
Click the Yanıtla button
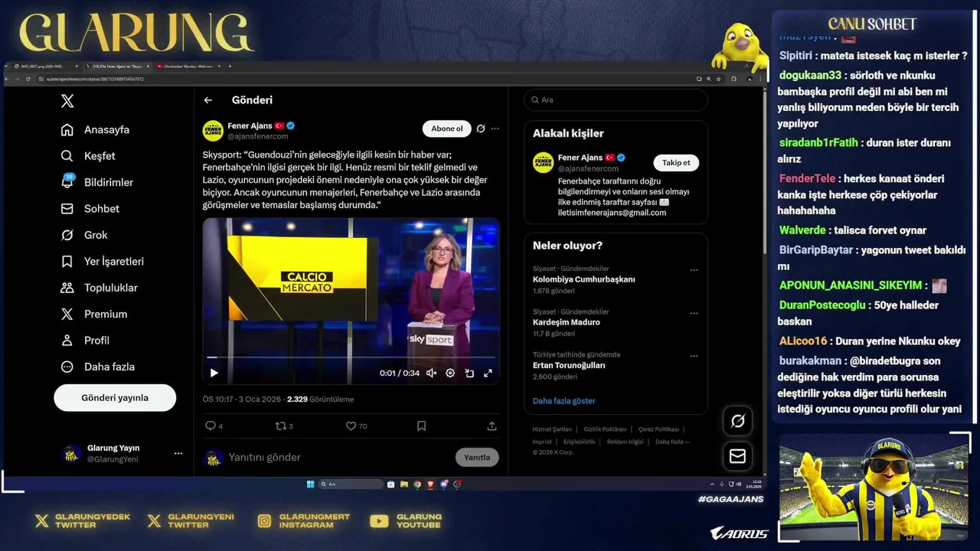tap(477, 458)
